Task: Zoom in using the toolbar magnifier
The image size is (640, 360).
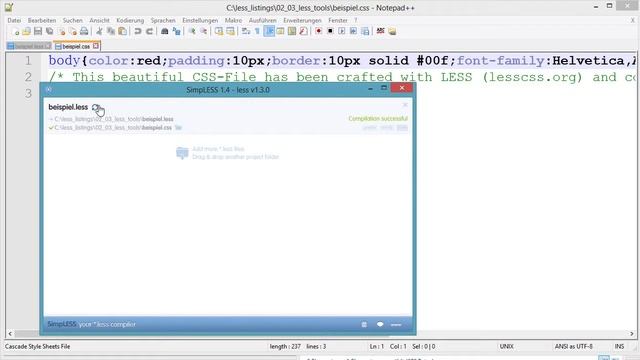Action: (x=192, y=31)
